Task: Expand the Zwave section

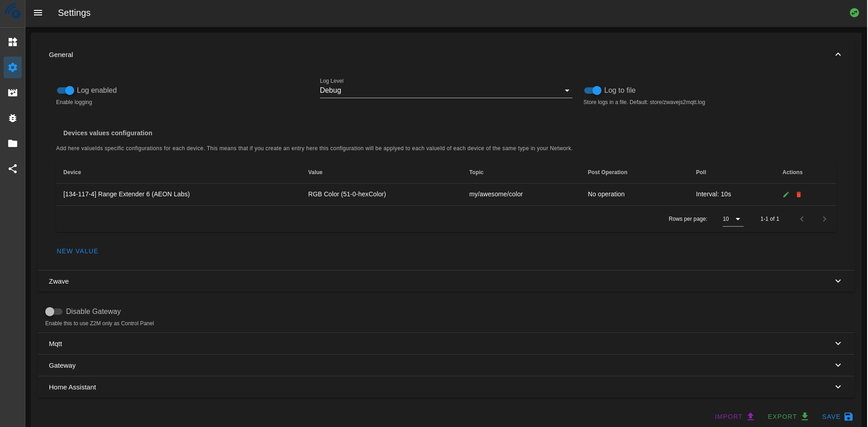Action: (446, 281)
